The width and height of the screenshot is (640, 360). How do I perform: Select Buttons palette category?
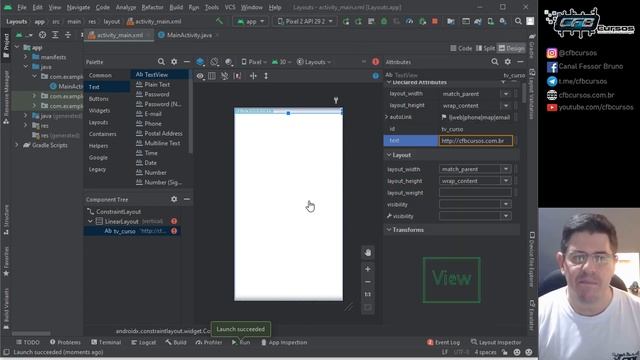pyautogui.click(x=99, y=99)
